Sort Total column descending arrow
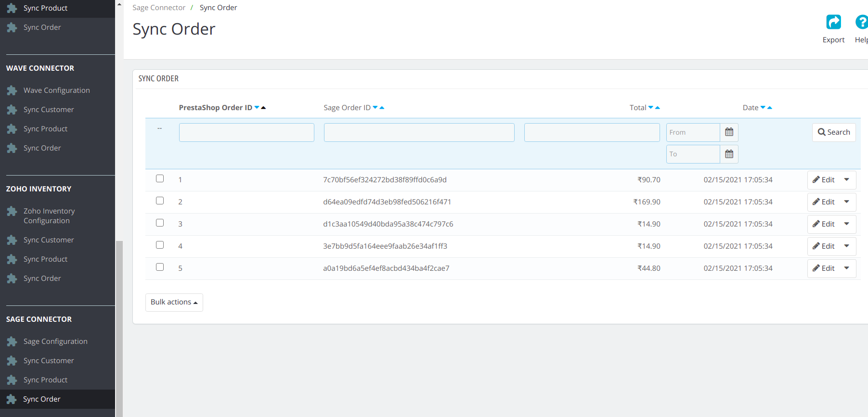The image size is (868, 417). pyautogui.click(x=651, y=107)
